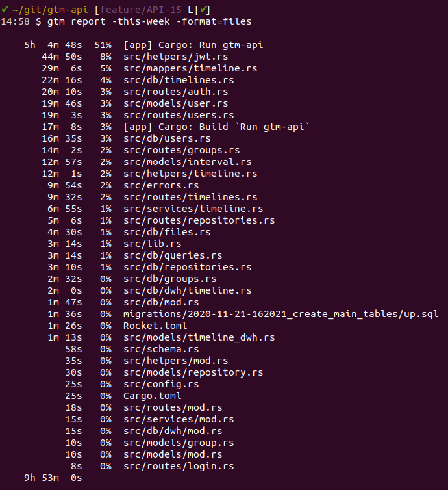The width and height of the screenshot is (448, 490).
Task: Click the Cargo: Run gtm-api line
Action: [x=193, y=45]
